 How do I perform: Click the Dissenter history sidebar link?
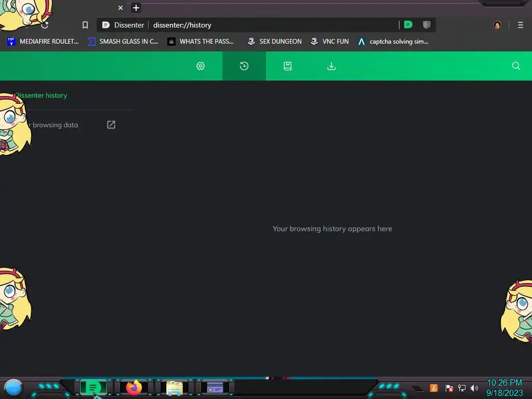pyautogui.click(x=42, y=96)
